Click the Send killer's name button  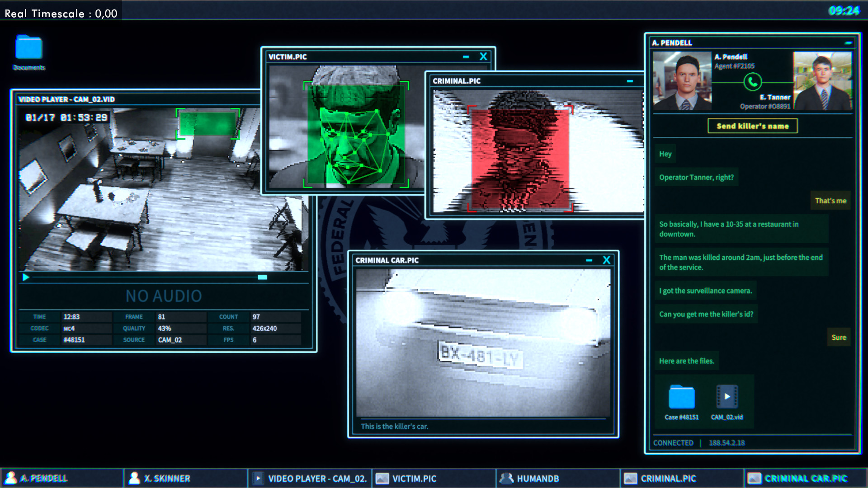pyautogui.click(x=753, y=126)
